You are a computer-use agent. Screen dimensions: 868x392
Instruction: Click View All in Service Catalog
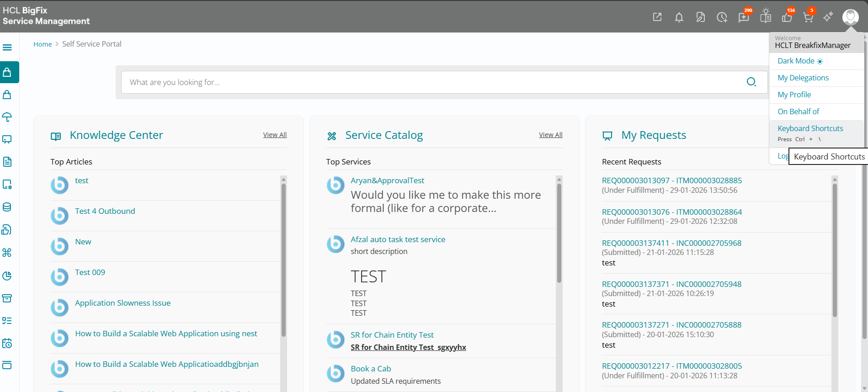coord(550,135)
